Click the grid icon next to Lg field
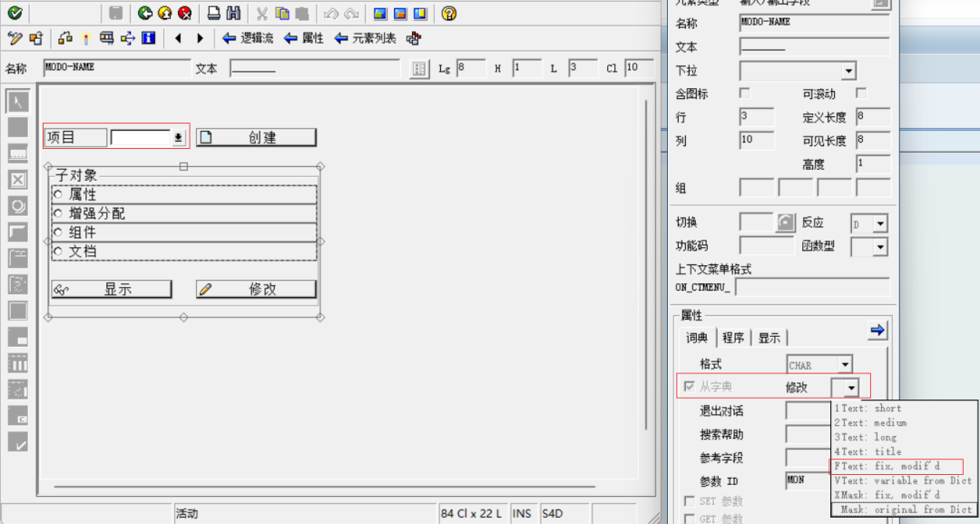 [419, 69]
